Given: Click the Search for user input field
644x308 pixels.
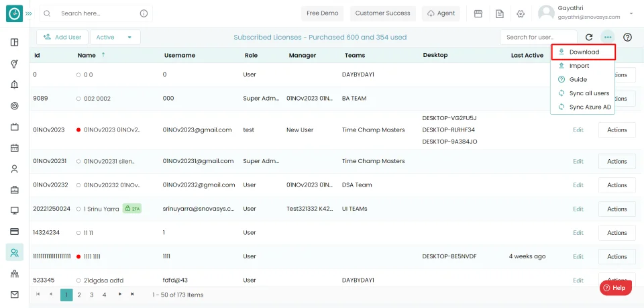Looking at the screenshot, I should coord(539,38).
